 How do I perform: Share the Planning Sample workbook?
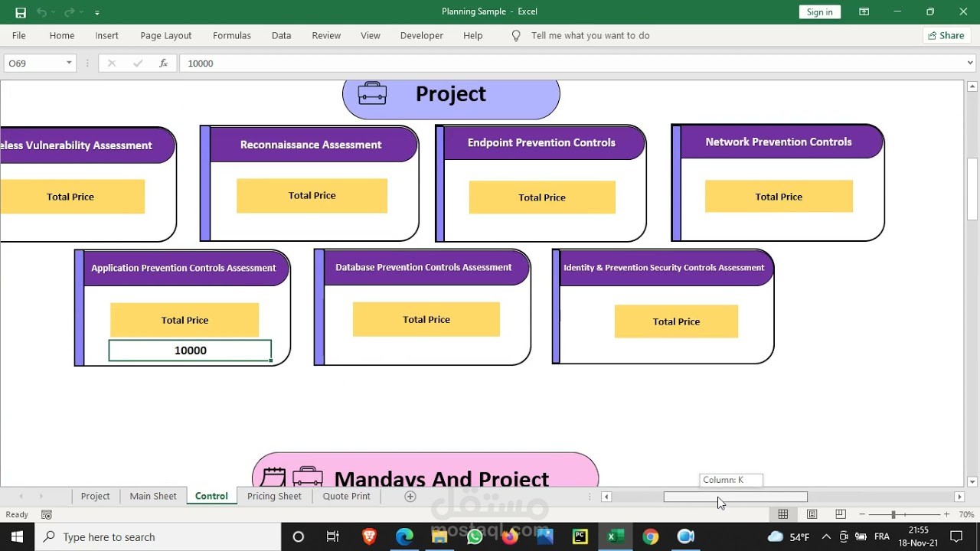point(946,35)
